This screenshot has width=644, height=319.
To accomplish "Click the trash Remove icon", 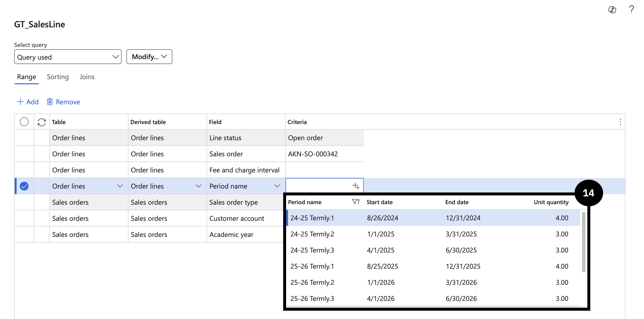I will (50, 102).
